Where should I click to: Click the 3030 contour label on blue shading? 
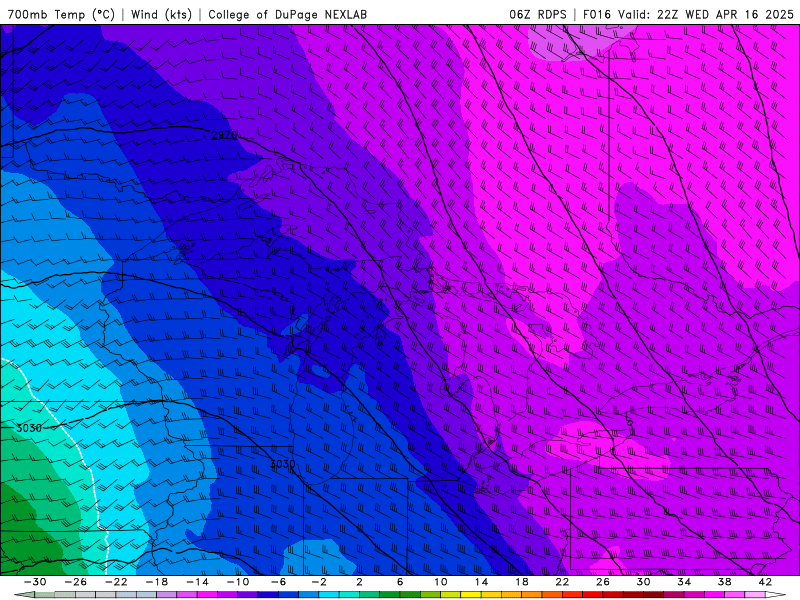click(282, 464)
